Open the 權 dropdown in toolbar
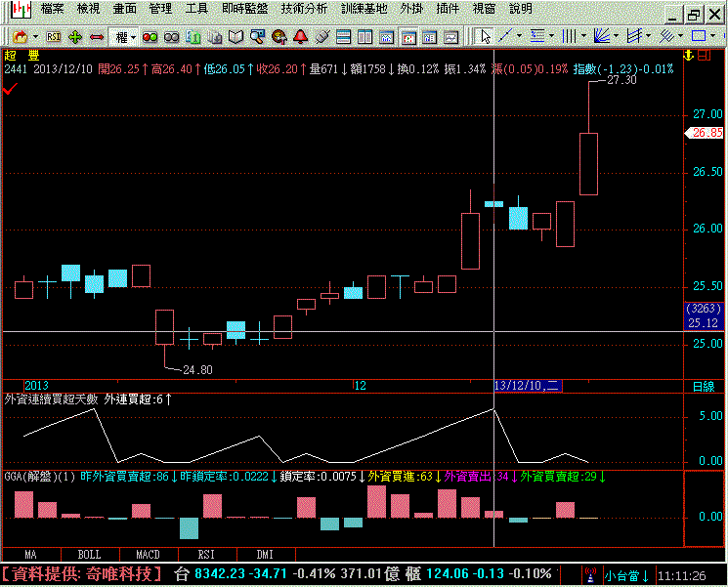 [126, 37]
